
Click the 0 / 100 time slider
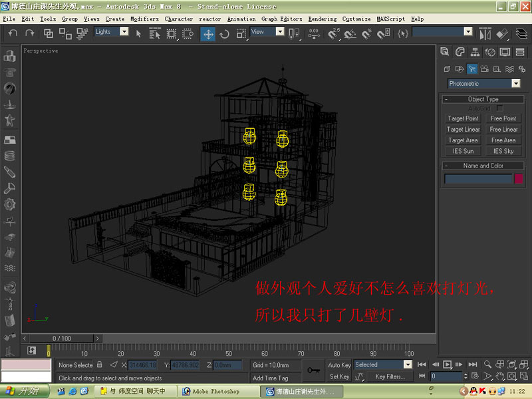[62, 338]
